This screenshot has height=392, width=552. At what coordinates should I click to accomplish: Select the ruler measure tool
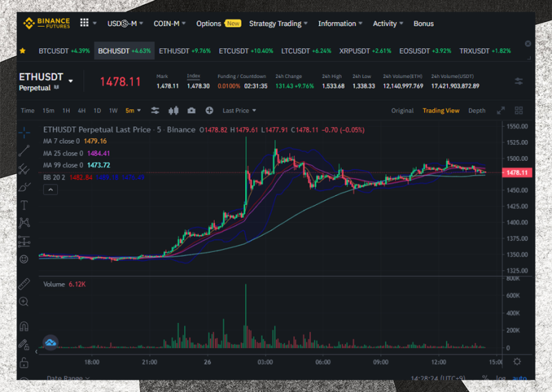(24, 284)
